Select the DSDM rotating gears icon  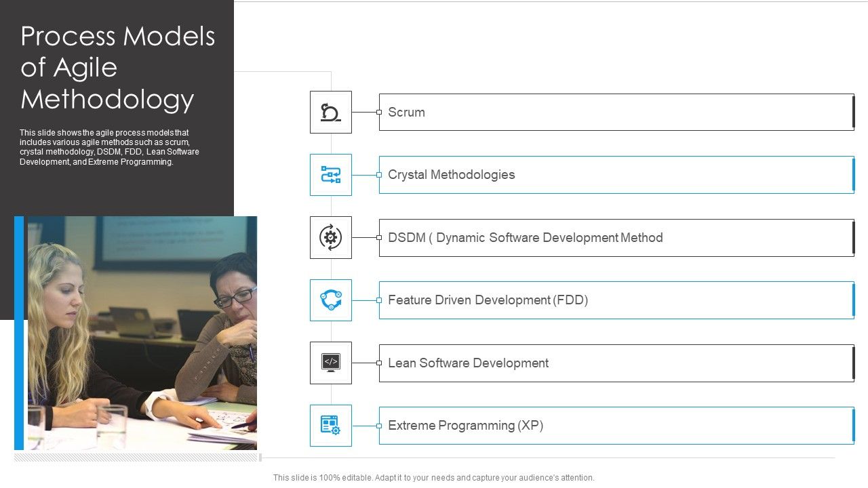(x=330, y=237)
